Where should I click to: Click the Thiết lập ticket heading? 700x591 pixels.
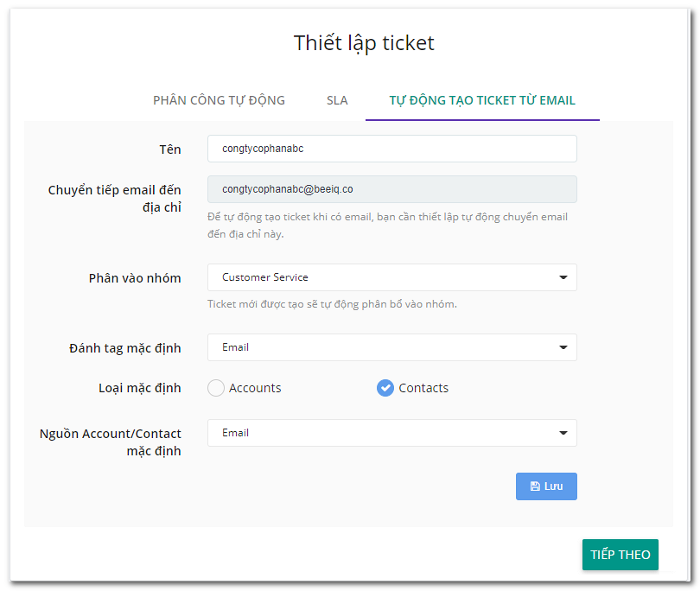pos(364,43)
